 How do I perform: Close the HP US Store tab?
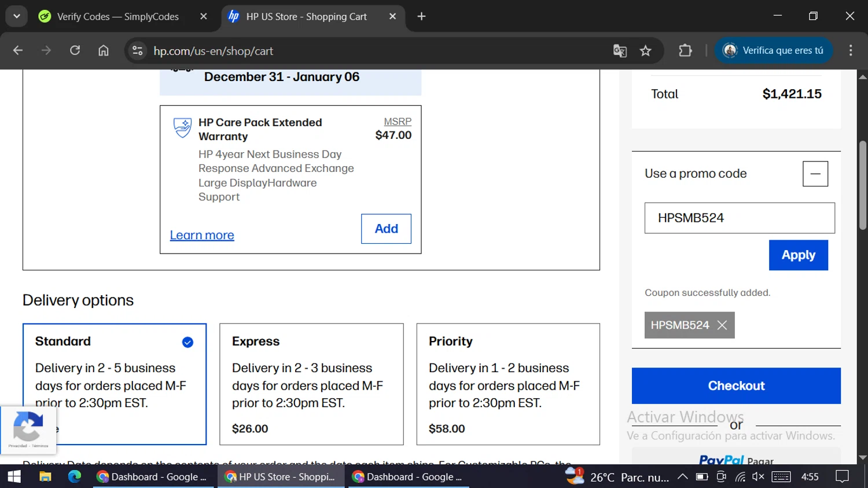pos(392,17)
